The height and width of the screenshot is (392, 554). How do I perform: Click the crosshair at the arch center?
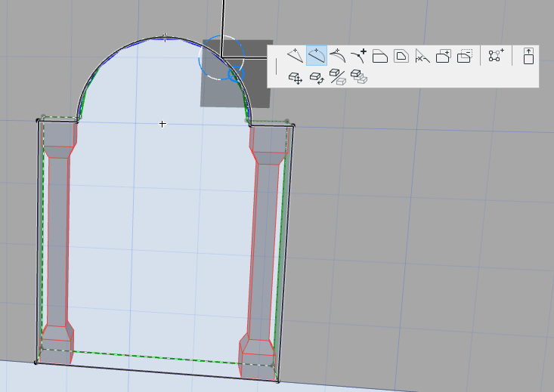tap(162, 123)
